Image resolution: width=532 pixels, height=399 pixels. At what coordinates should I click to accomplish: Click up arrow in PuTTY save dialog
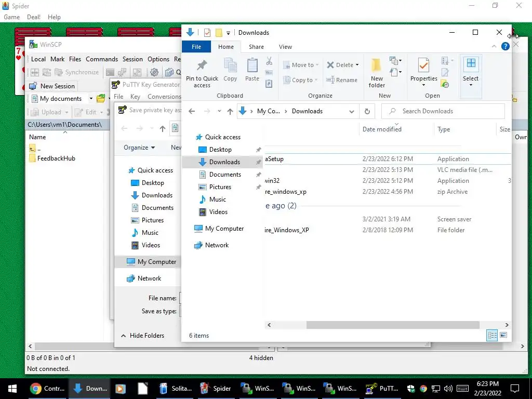[x=163, y=129]
